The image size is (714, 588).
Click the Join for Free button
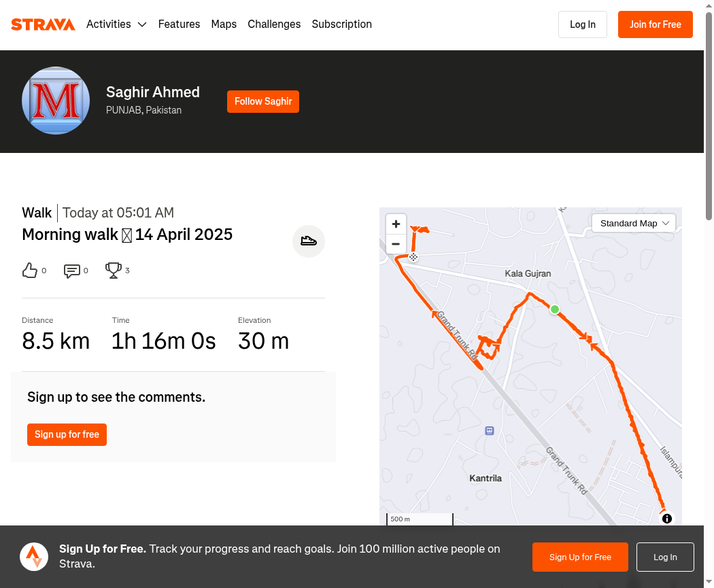tap(656, 24)
